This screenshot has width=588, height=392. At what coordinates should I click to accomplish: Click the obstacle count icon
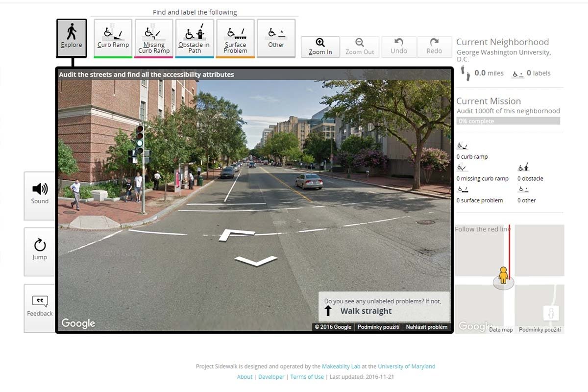523,168
